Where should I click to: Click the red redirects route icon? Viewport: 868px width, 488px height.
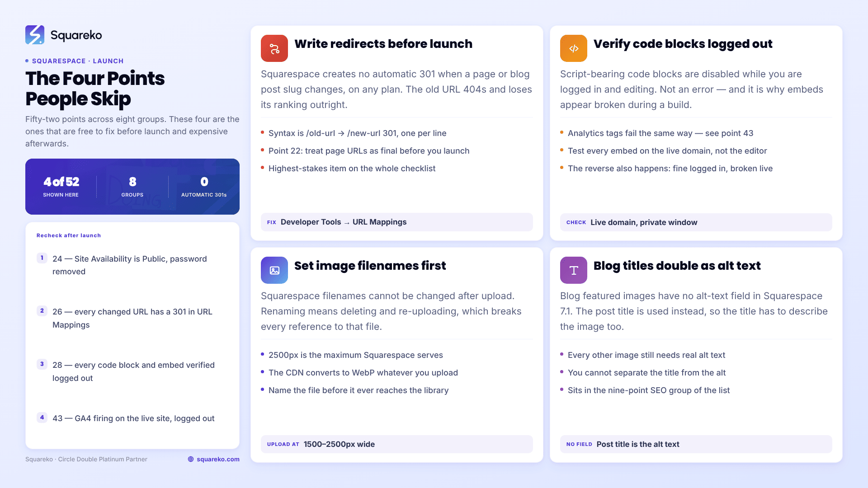(x=274, y=48)
